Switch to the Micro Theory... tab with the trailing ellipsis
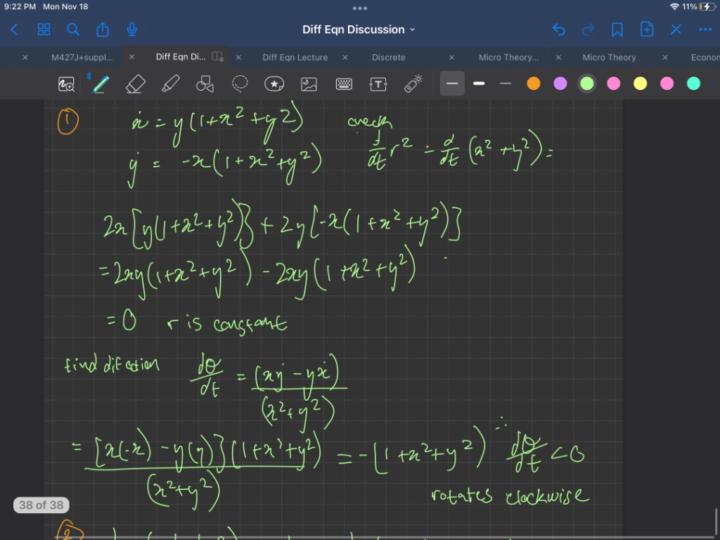This screenshot has width=720, height=540. coord(508,57)
